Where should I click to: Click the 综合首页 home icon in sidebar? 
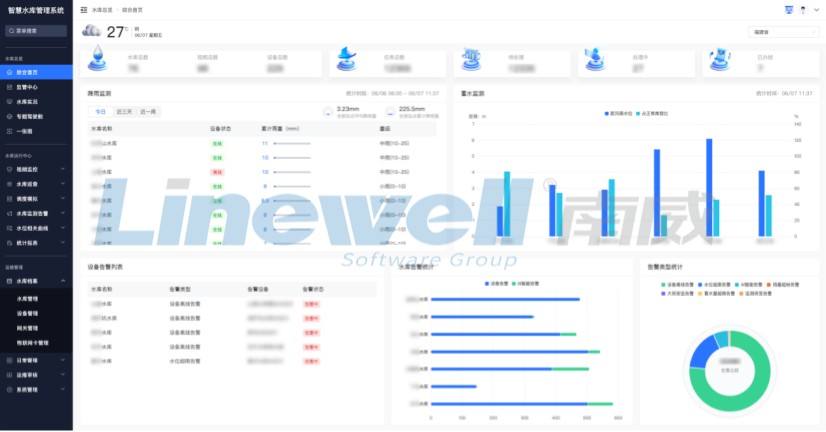coord(9,72)
